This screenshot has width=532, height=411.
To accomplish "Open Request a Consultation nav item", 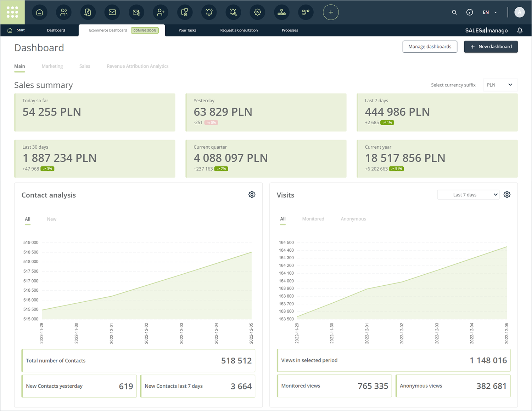I will (239, 30).
